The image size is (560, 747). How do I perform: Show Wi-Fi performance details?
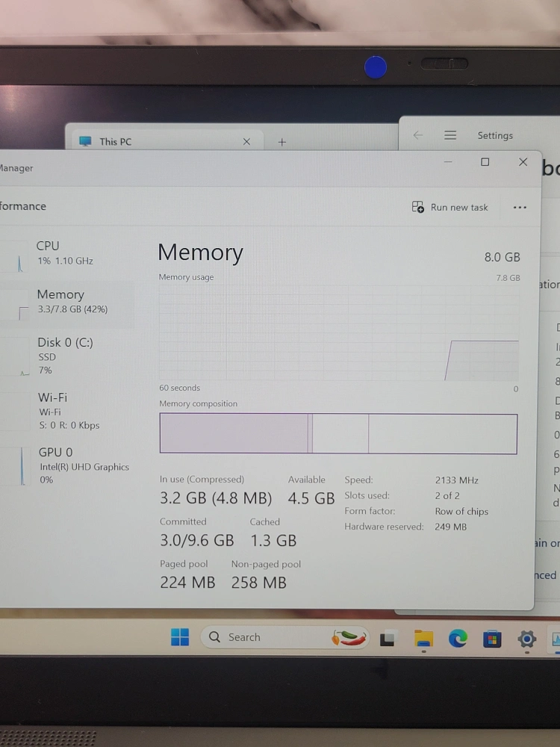(x=69, y=411)
